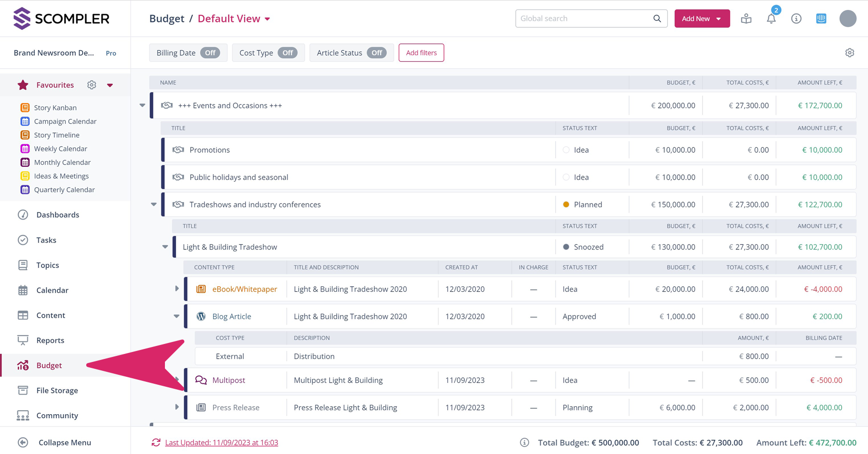Open File Storage in the sidebar
The width and height of the screenshot is (868, 454).
(57, 390)
